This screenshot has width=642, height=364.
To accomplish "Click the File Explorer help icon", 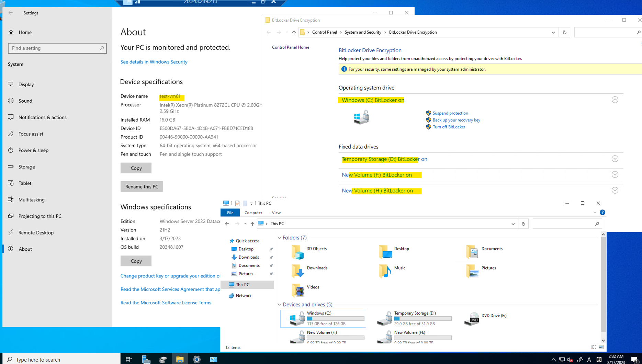I will point(602,213).
